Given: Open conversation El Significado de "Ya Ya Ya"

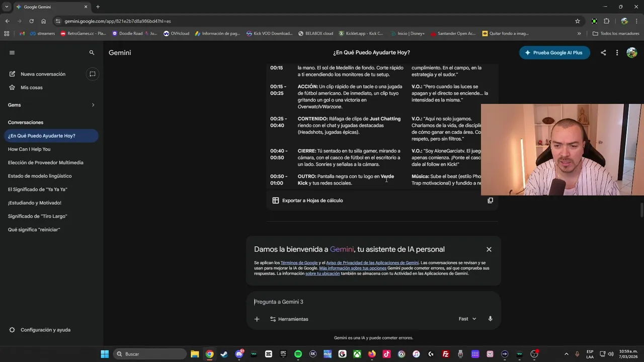Looking at the screenshot, I should (51, 190).
